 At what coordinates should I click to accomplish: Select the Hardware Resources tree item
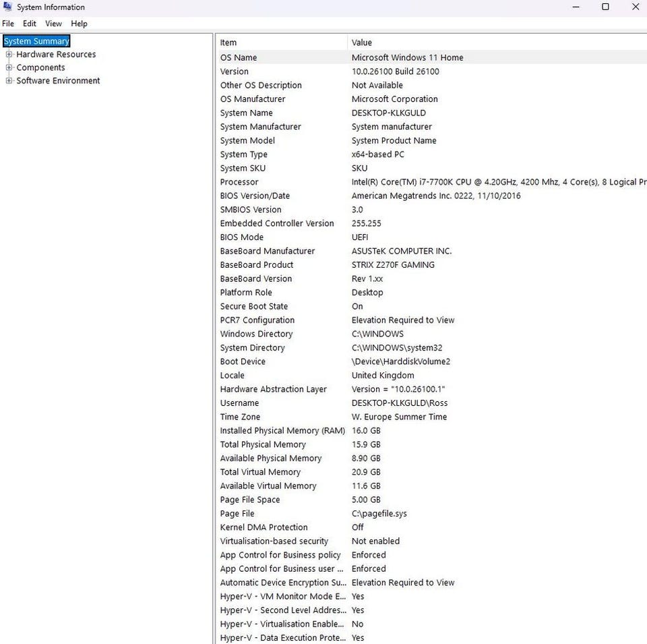(56, 55)
